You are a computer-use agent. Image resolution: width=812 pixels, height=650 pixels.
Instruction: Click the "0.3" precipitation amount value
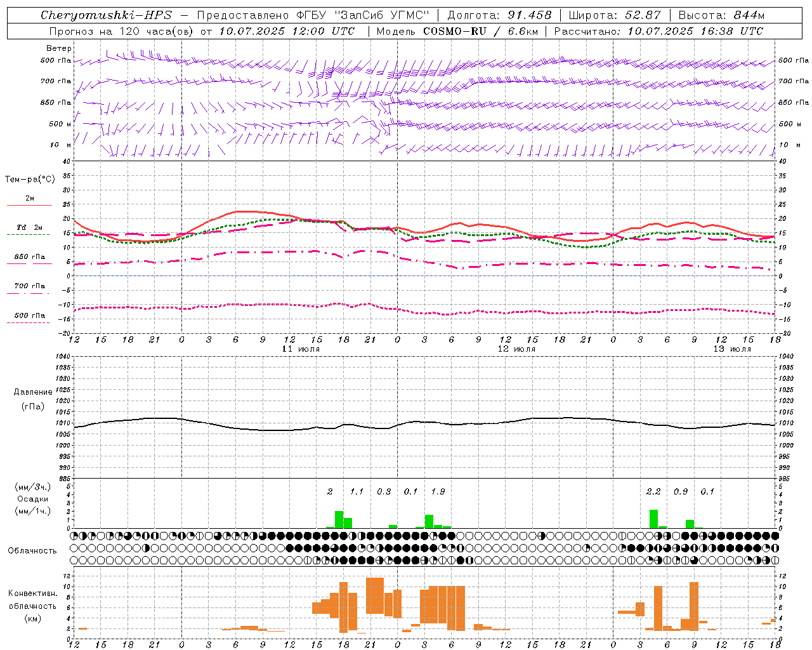tap(384, 492)
